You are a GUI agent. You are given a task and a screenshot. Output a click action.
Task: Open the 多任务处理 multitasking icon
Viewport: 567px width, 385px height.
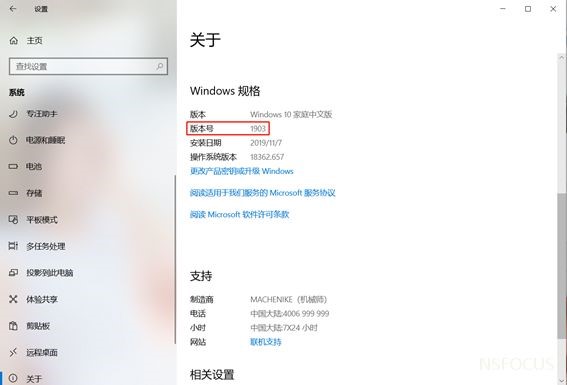13,246
